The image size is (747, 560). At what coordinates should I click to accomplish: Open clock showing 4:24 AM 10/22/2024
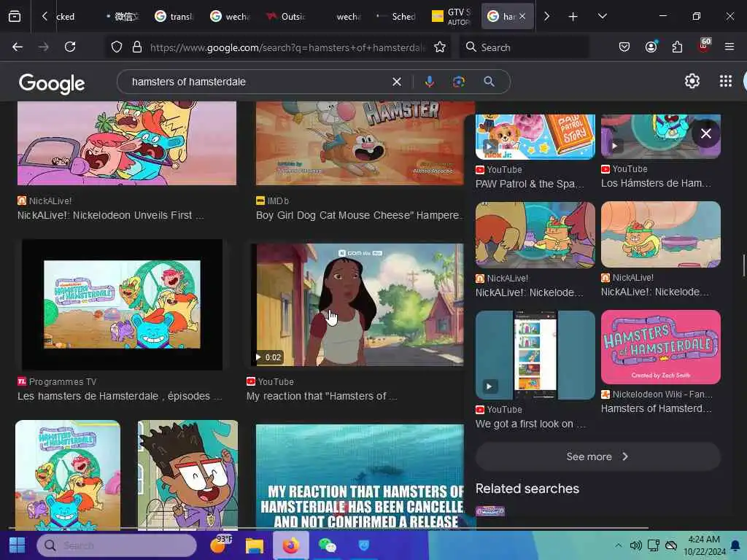(x=704, y=545)
